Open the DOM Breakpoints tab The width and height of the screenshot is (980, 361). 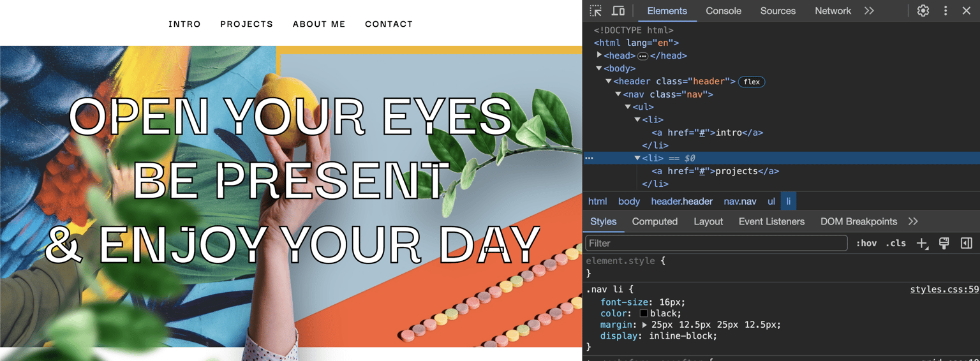(859, 221)
